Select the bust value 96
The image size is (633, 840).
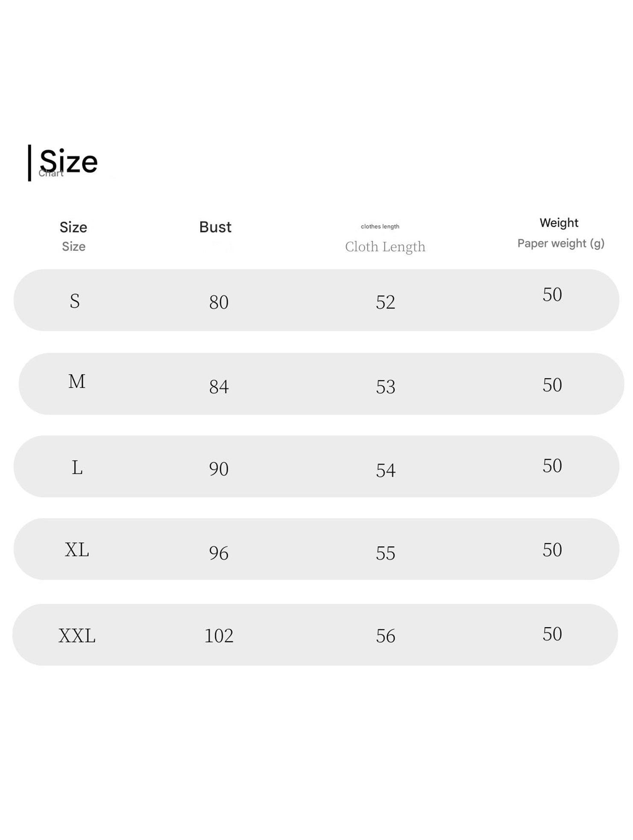219,553
